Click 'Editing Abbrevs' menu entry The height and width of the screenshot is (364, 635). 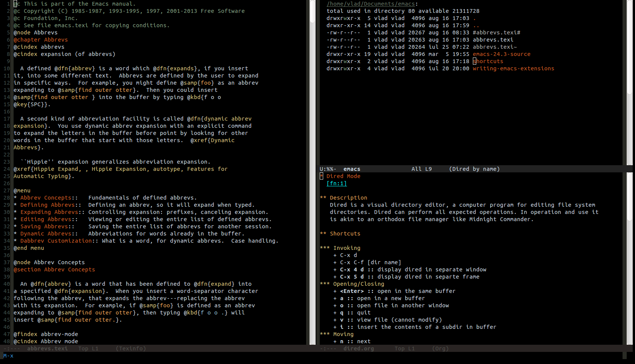[46, 219]
